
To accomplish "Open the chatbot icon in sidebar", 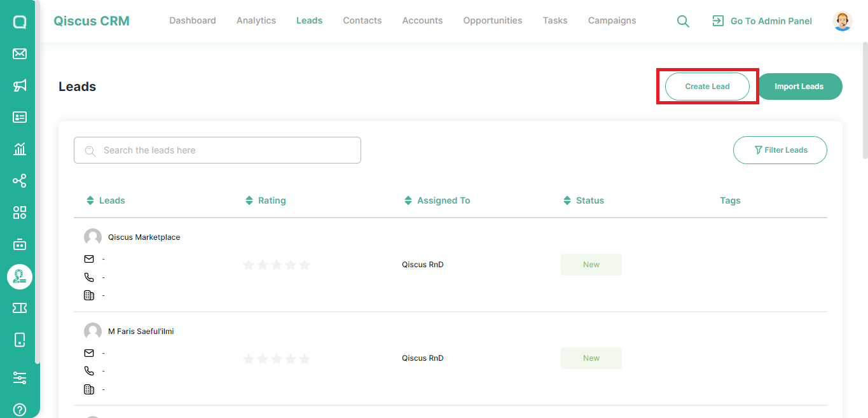I will tap(20, 244).
